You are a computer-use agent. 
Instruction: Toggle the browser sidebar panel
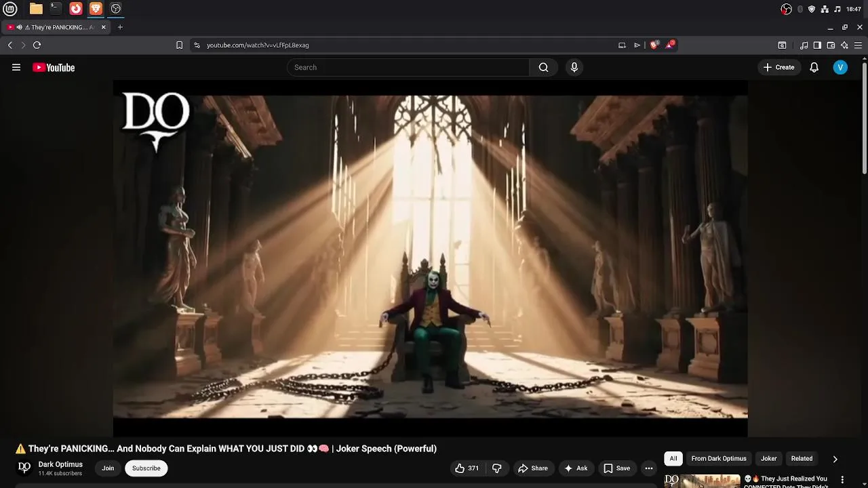pyautogui.click(x=817, y=45)
